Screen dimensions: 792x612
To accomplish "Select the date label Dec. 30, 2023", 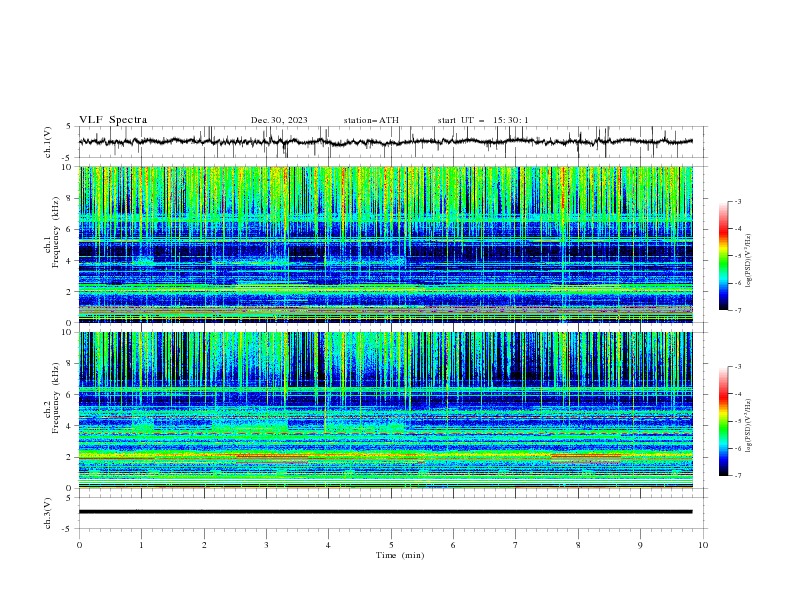I will (x=279, y=120).
